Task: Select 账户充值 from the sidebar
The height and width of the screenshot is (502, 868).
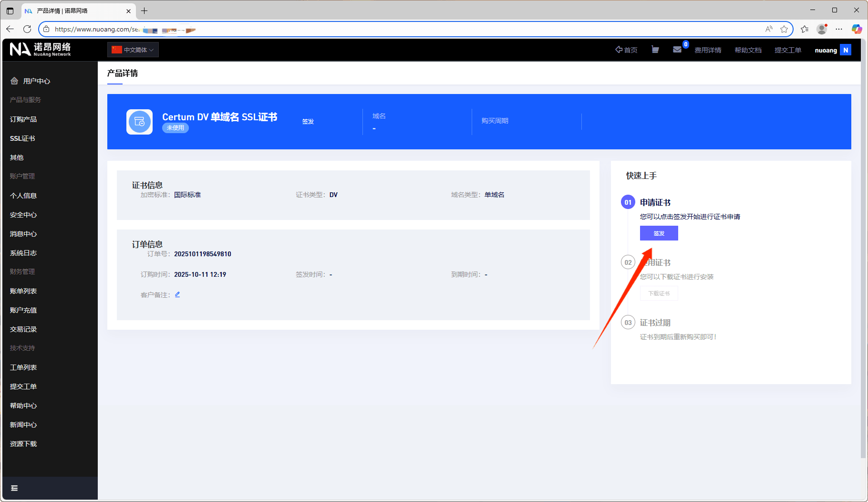Action: [23, 310]
